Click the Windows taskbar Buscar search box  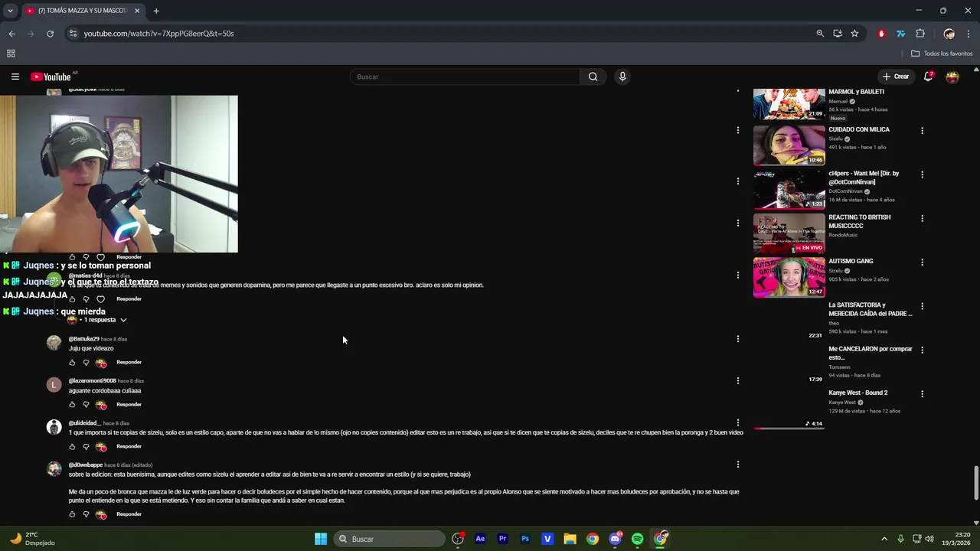click(x=390, y=539)
